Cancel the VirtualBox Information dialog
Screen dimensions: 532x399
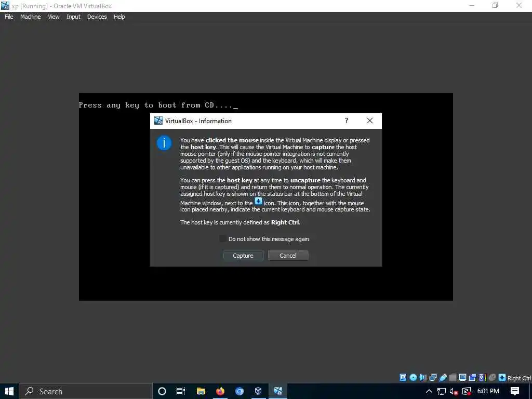coord(288,256)
